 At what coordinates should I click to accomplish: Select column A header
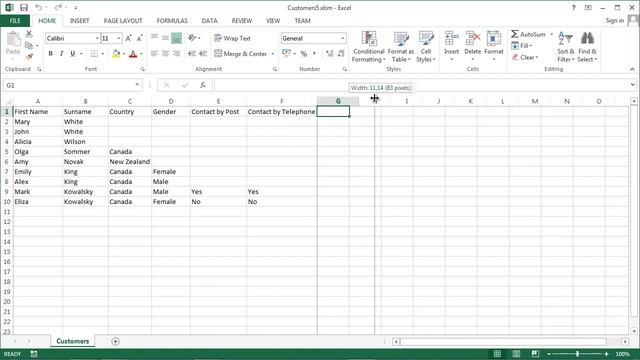(38, 101)
